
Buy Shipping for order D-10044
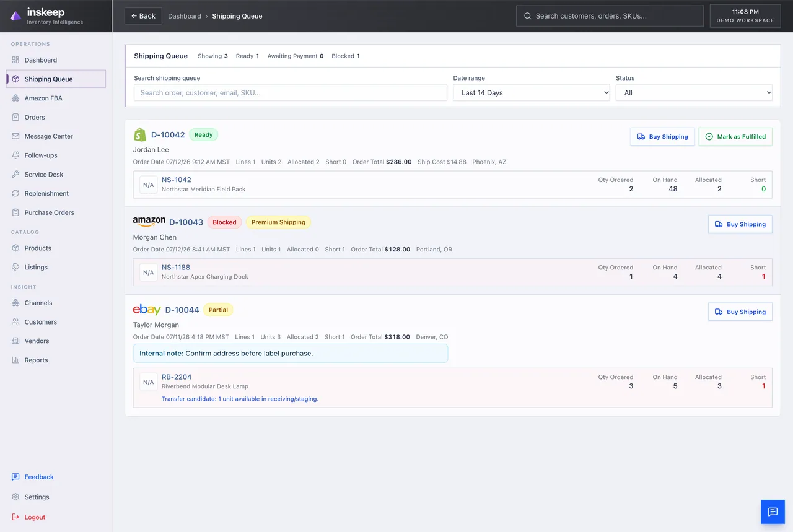[x=740, y=312]
